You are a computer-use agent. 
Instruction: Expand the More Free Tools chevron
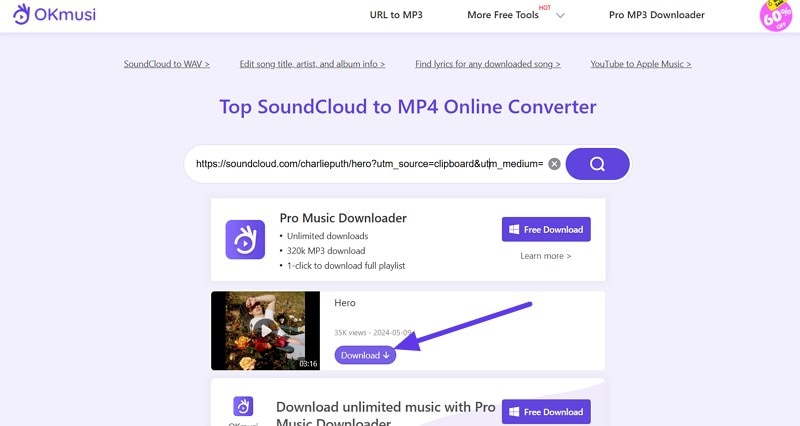coord(560,15)
